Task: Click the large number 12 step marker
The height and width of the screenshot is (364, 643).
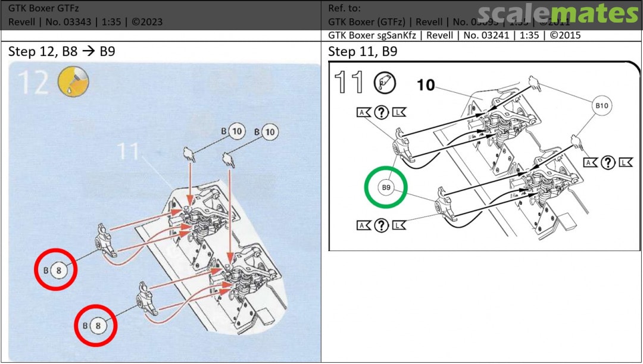Action: 33,82
